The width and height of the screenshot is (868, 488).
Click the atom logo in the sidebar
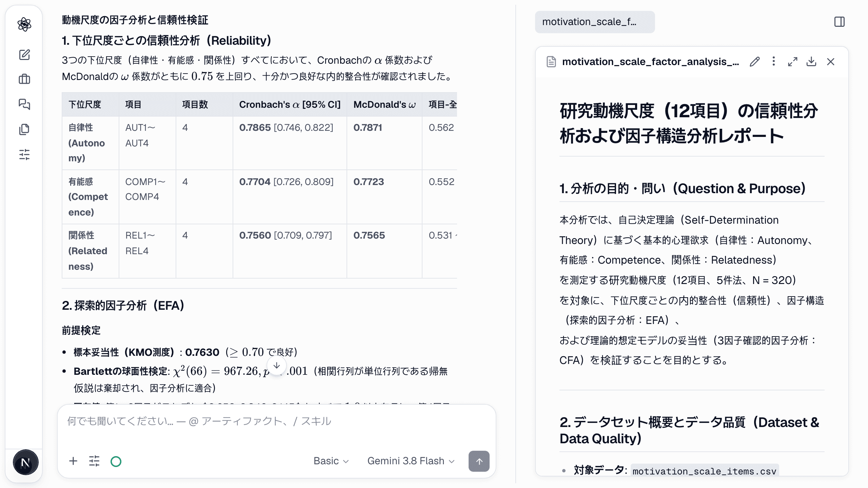point(24,24)
